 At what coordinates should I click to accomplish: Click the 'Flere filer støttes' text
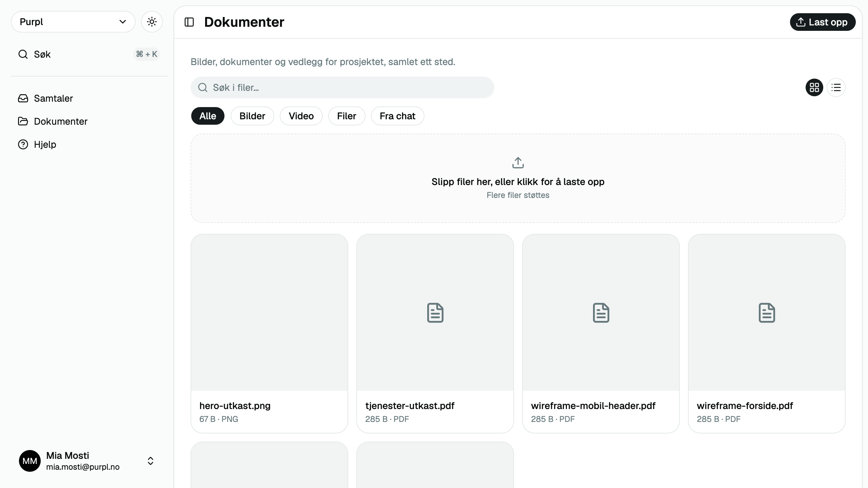518,195
